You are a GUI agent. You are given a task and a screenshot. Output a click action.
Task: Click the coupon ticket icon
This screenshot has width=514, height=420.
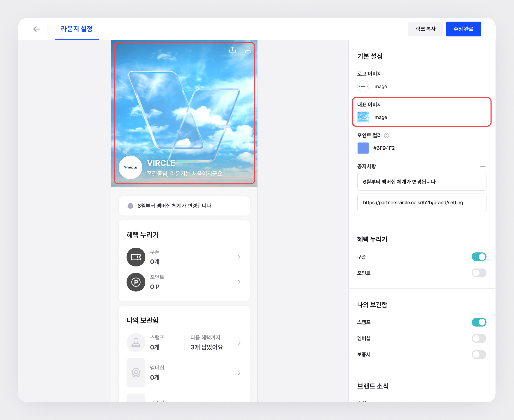pyautogui.click(x=136, y=257)
